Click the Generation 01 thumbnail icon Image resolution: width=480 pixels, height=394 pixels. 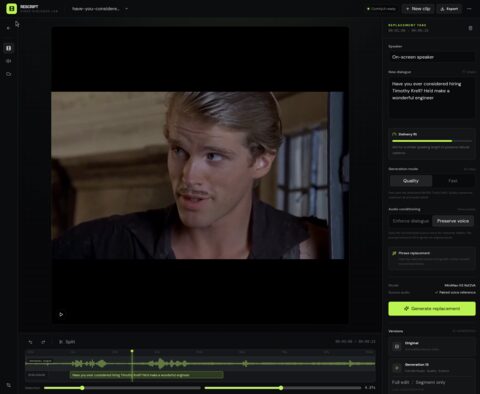397,368
